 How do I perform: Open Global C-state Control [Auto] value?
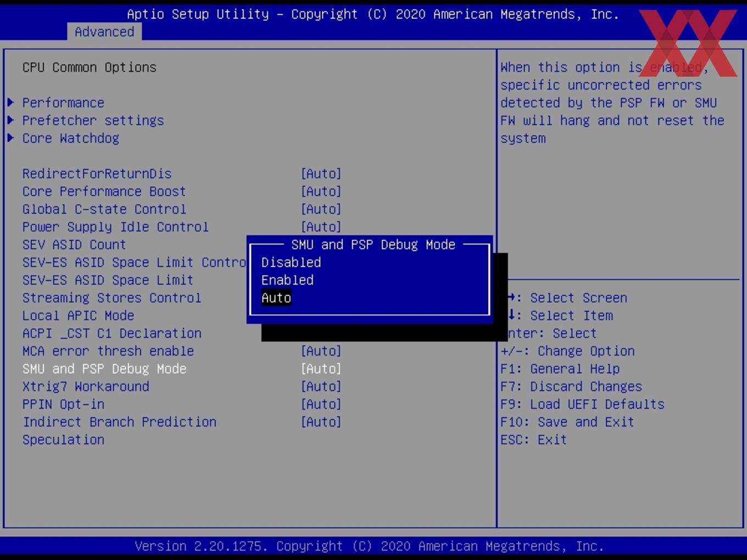click(x=321, y=209)
